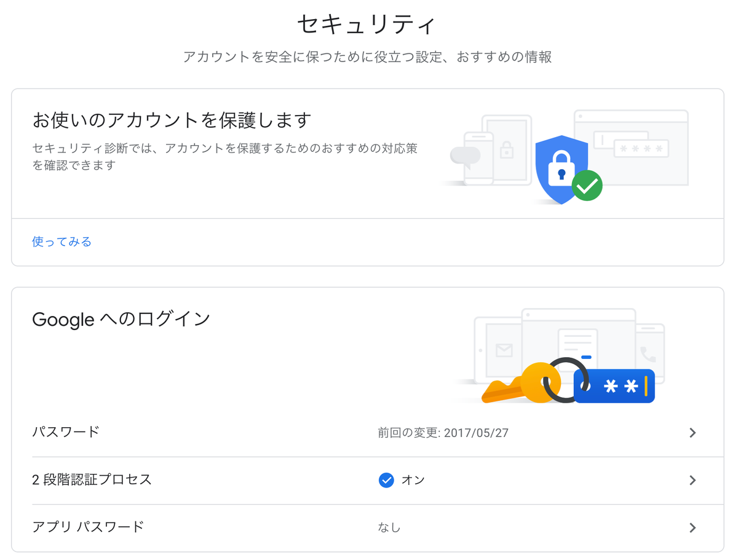This screenshot has width=738, height=560.
Task: Click the セキュリティ page title
Action: pos(367,25)
